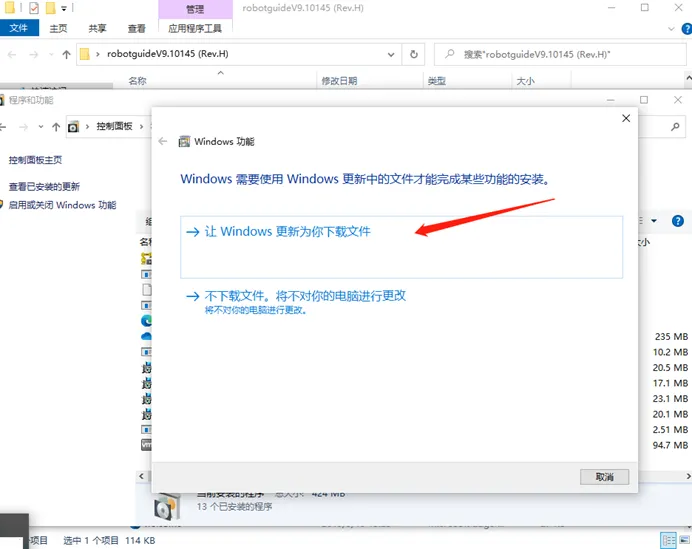Expand chevron after 控制面板 breadcrumb
This screenshot has height=549, width=692.
(141, 127)
